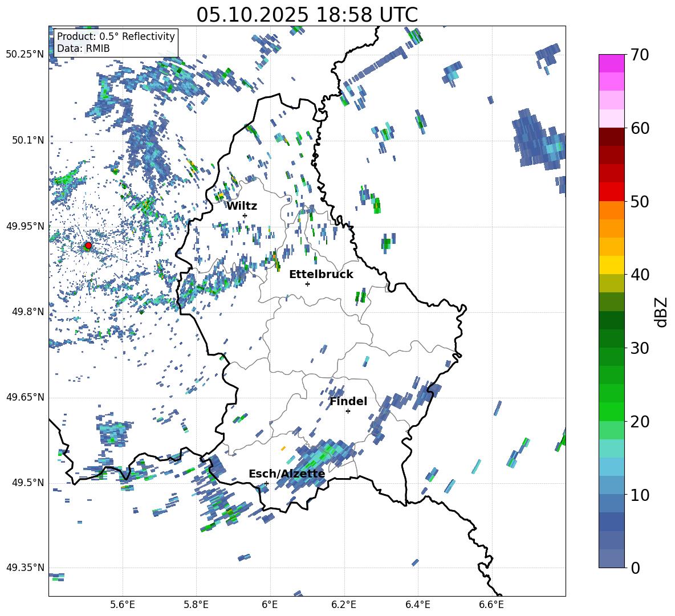Click the red radar site marker

(x=88, y=246)
